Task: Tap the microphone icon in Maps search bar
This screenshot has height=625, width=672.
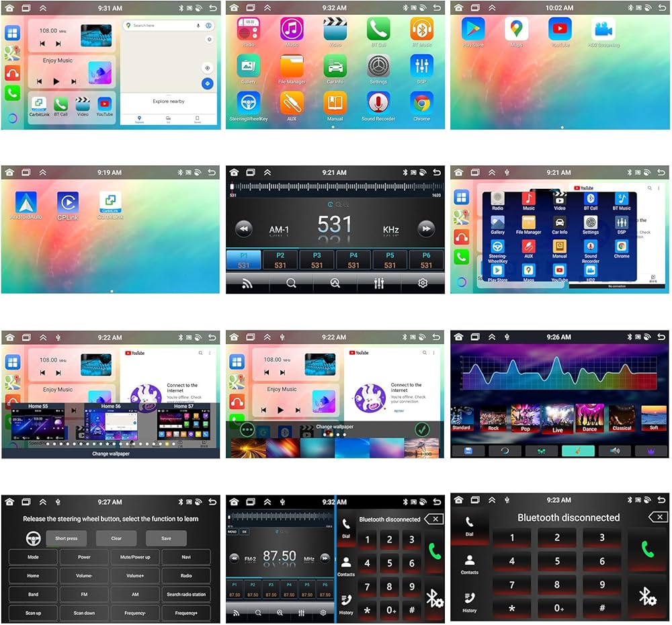Action: click(x=198, y=26)
